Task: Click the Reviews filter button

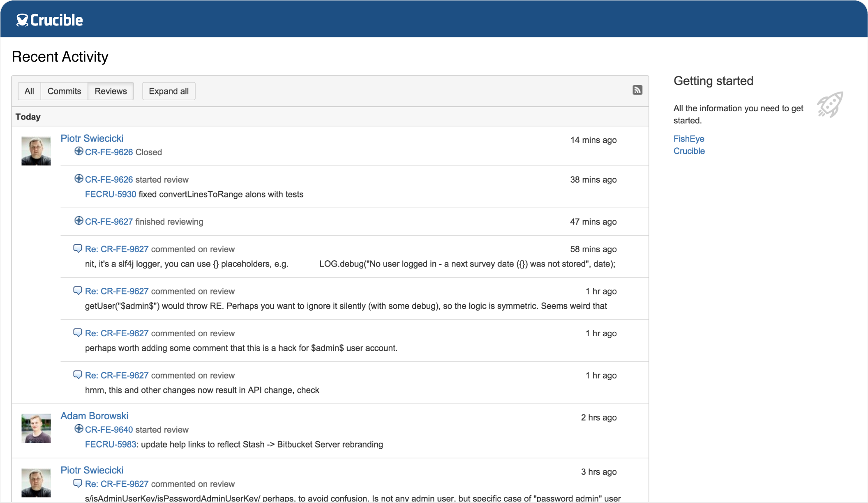Action: (110, 91)
